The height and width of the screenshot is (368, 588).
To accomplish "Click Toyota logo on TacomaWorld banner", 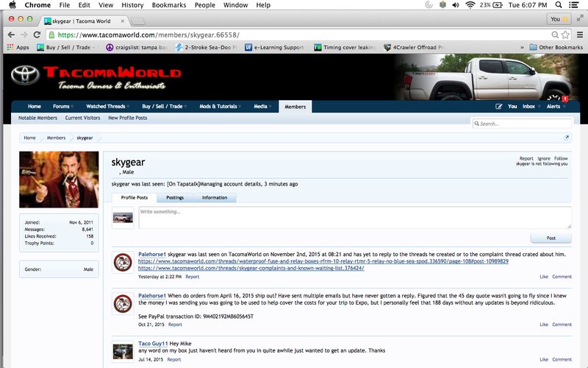I will [25, 74].
